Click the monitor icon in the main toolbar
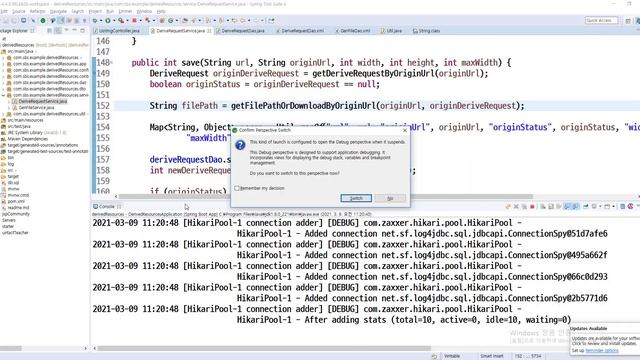The width and height of the screenshot is (640, 360). [x=24, y=20]
